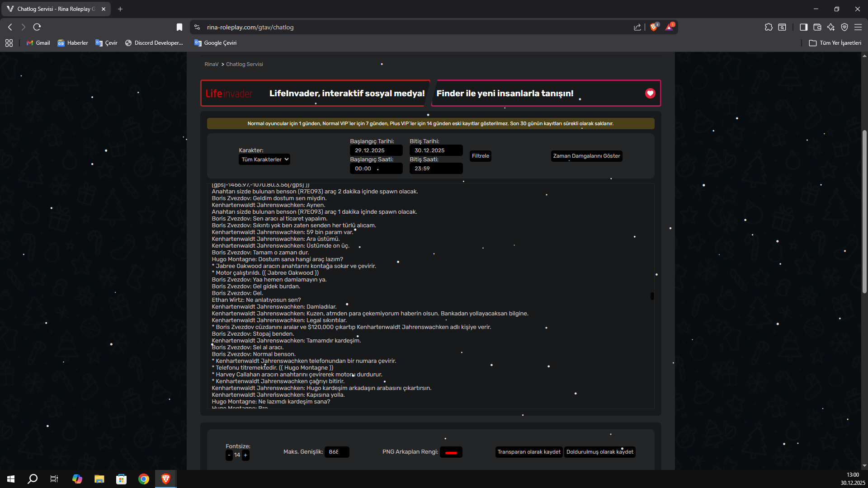868x488 pixels.
Task: Open Google Chrome from taskbar
Action: 144,479
